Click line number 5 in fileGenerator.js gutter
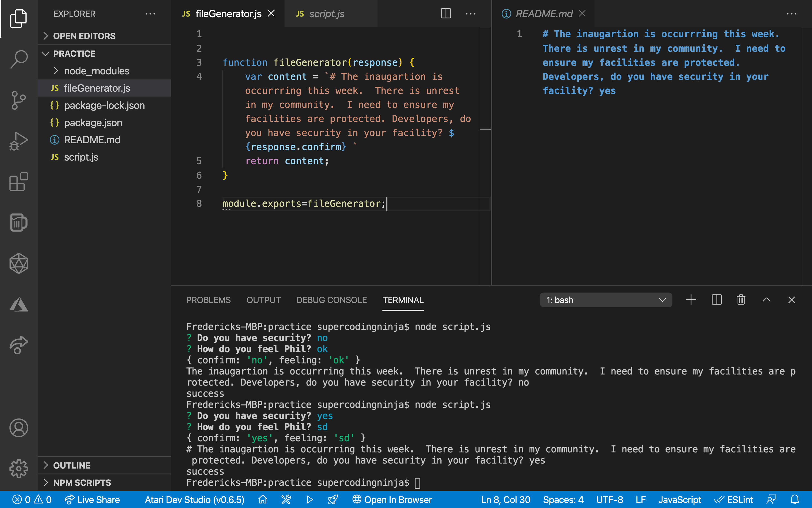This screenshot has width=812, height=508. 199,161
